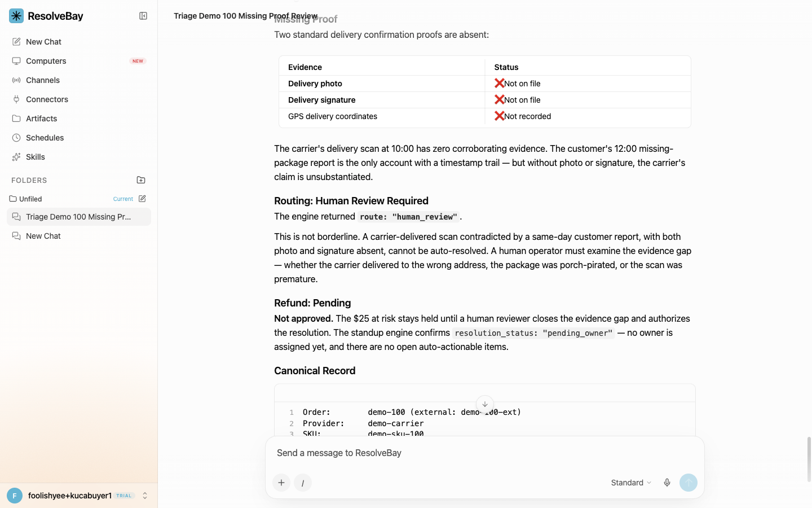Open the Computers section
The image size is (812, 508).
tap(79, 61)
